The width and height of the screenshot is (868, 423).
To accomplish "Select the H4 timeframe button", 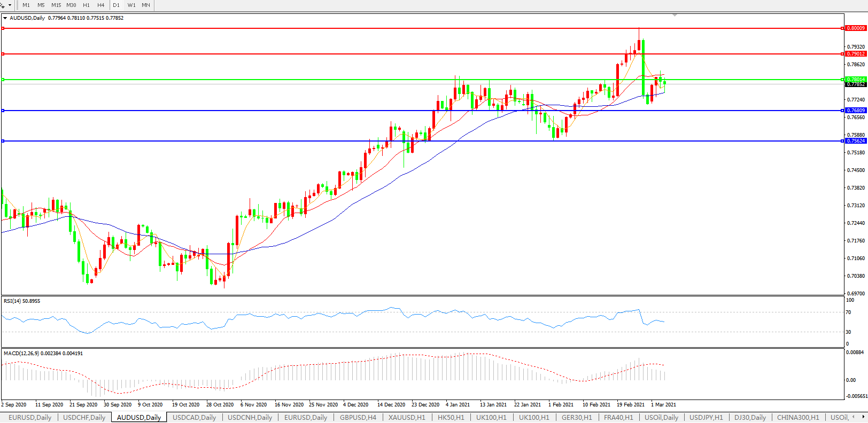I will click(101, 5).
